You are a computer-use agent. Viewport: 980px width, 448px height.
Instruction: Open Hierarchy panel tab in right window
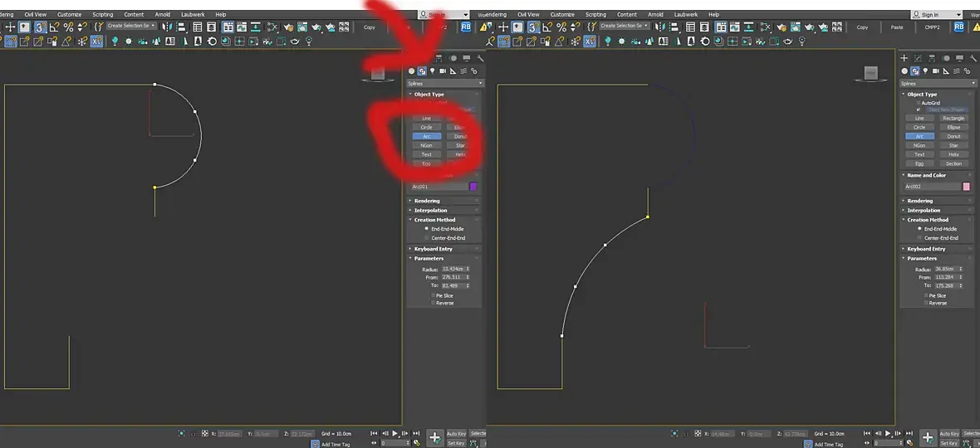[930, 58]
